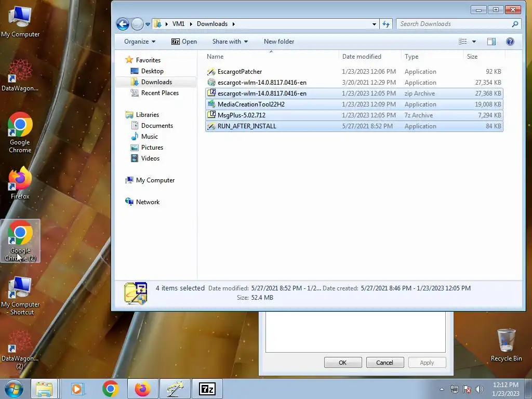Go back with the Explorer back arrow
Image resolution: width=532 pixels, height=399 pixels.
(123, 24)
